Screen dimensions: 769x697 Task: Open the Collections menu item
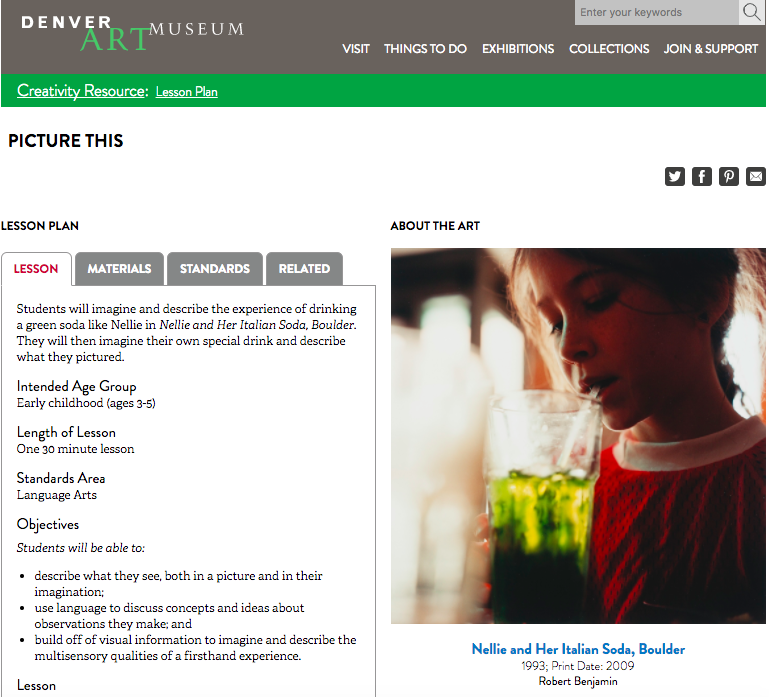point(609,49)
